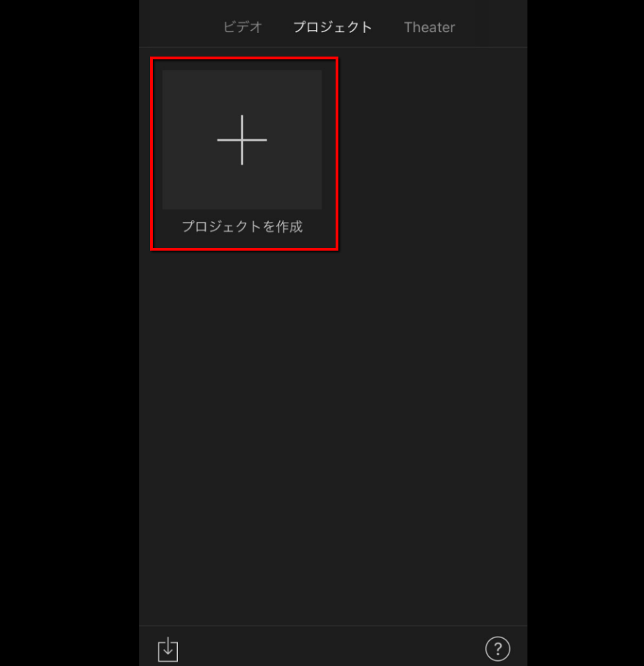Go to Video section labeled ビデオ
Viewport: 644px width, 666px height.
pos(242,27)
